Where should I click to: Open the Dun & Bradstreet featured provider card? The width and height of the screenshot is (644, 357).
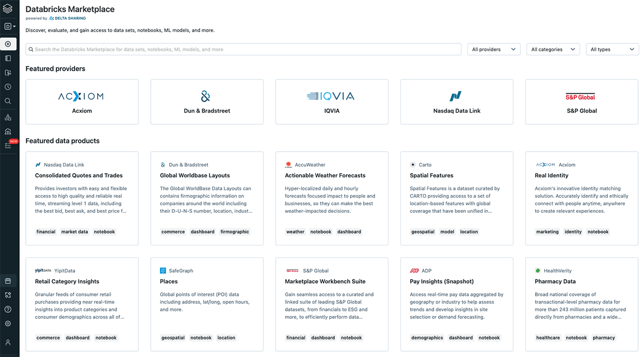(x=207, y=102)
